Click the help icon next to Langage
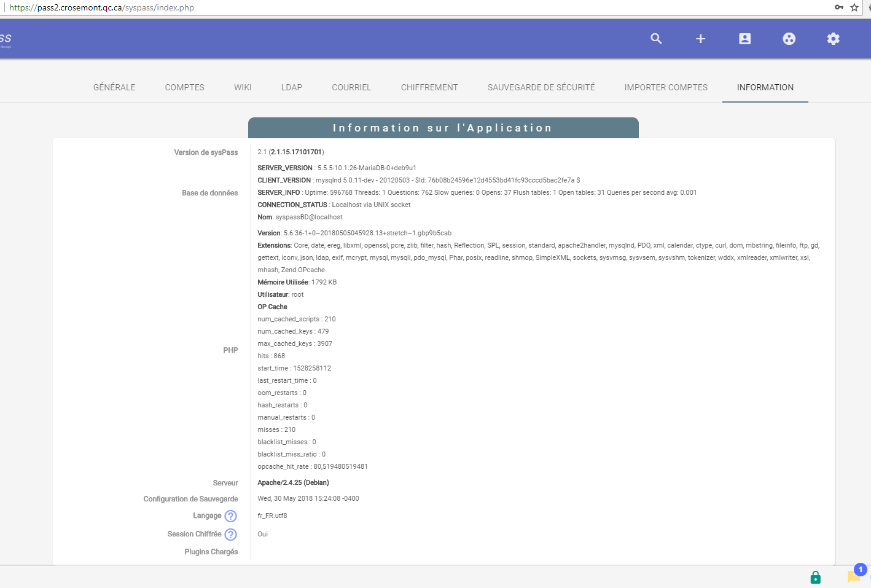Viewport: 871px width, 588px height. [x=230, y=516]
